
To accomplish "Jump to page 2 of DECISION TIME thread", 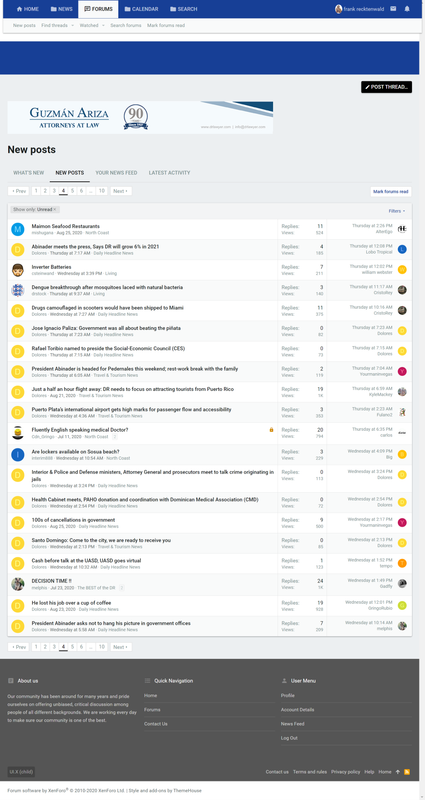I will click(x=121, y=588).
